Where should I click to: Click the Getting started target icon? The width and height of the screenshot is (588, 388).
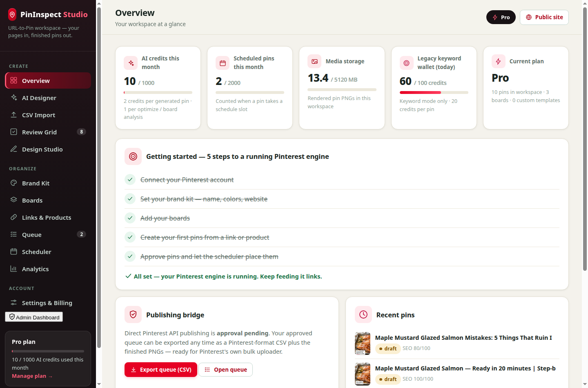click(x=133, y=156)
